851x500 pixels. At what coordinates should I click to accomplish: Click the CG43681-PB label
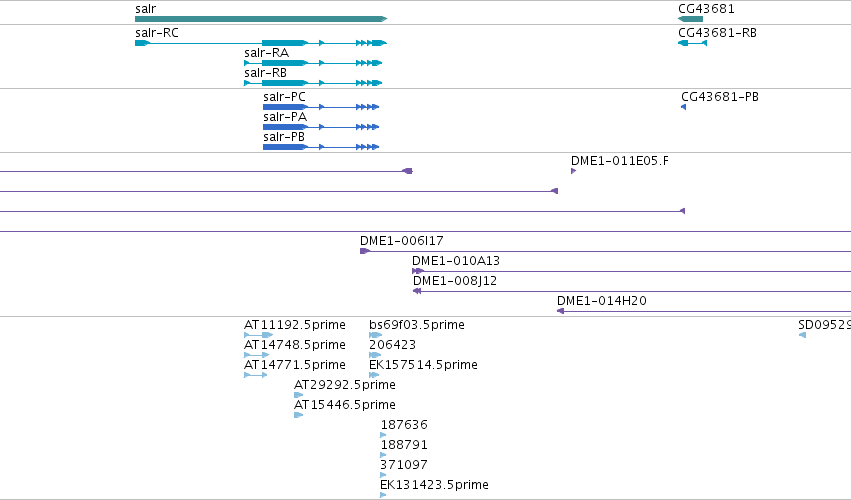[720, 97]
